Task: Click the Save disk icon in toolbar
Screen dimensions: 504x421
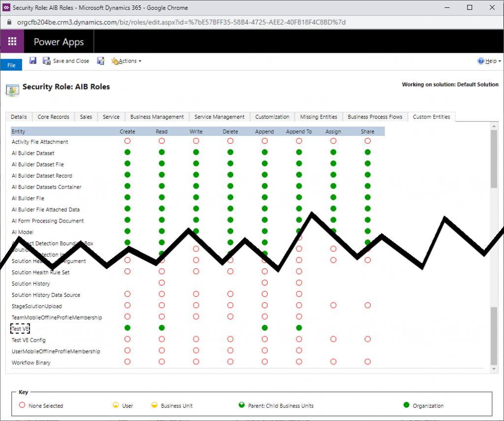Action: pos(33,61)
